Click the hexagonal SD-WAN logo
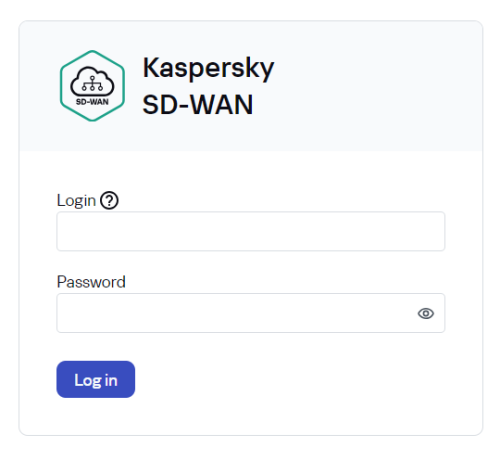Image resolution: width=500 pixels, height=460 pixels. pyautogui.click(x=92, y=86)
